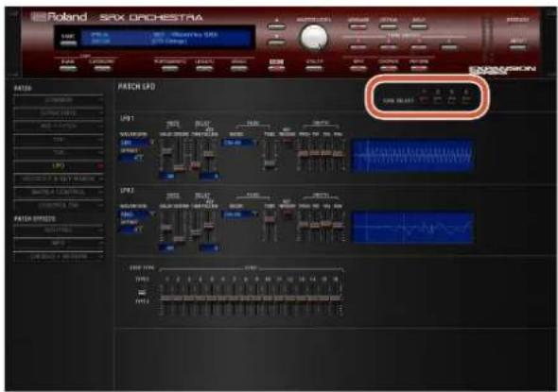Image resolution: width=558 pixels, height=392 pixels.
Task: Open the TVF page in Patch list
Action: [59, 140]
